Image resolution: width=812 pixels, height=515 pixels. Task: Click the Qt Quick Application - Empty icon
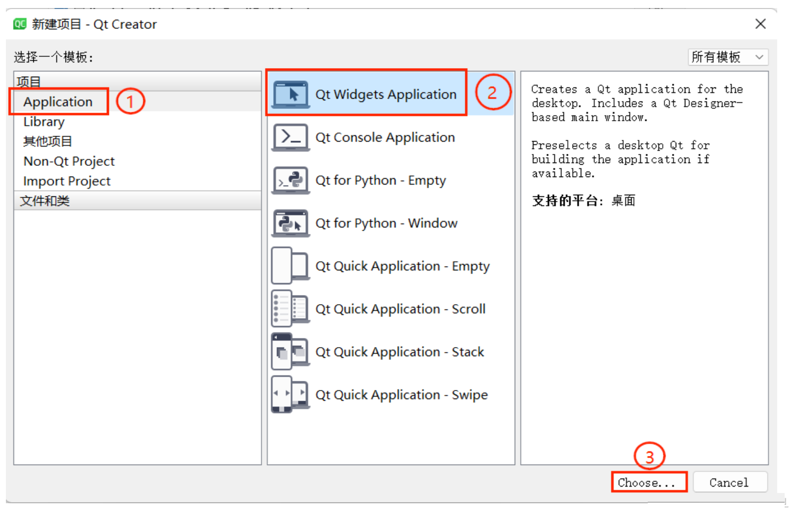click(290, 266)
